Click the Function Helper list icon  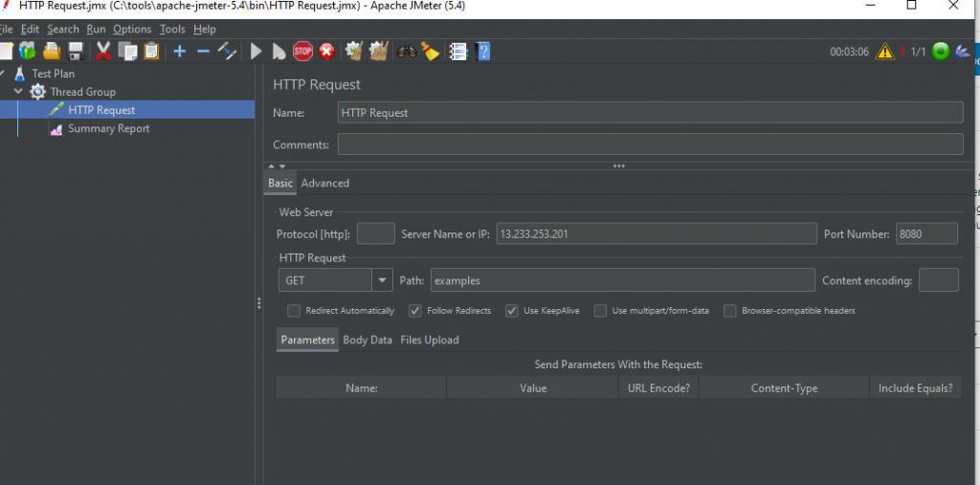(x=458, y=52)
